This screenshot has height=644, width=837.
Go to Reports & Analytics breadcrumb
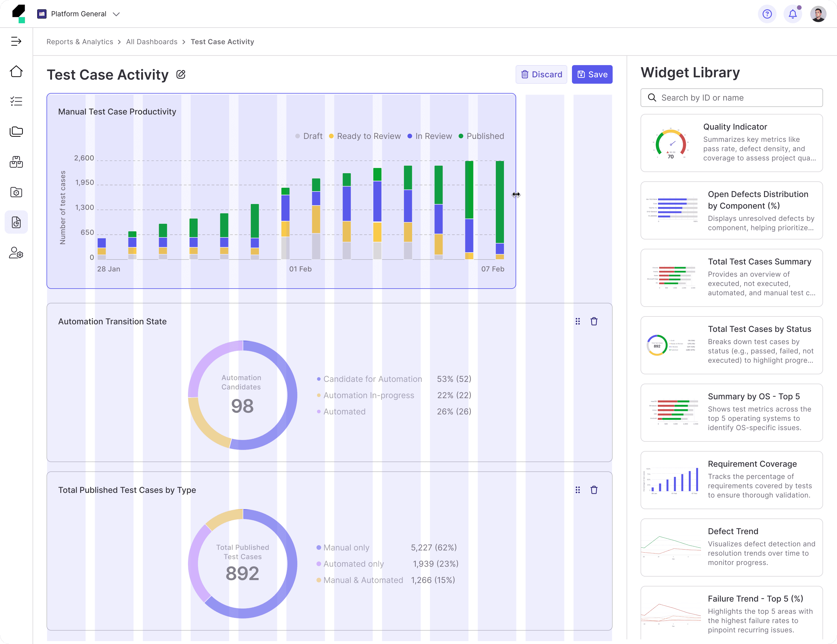coord(80,42)
